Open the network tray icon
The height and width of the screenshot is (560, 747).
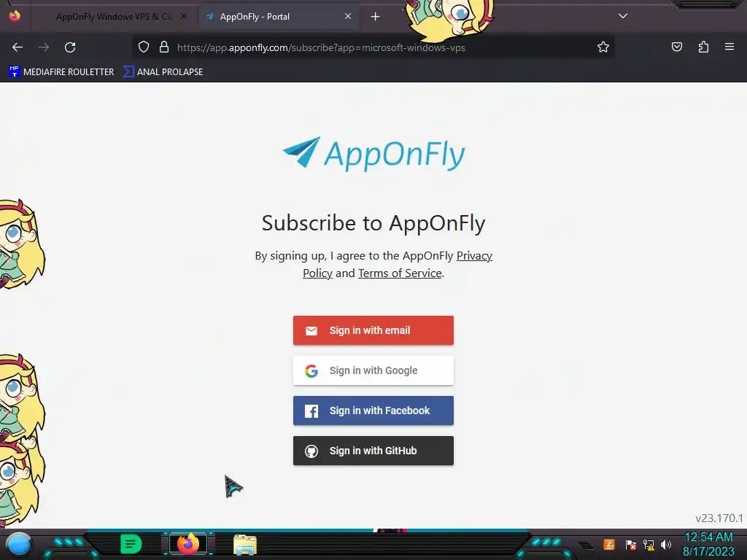pos(649,544)
